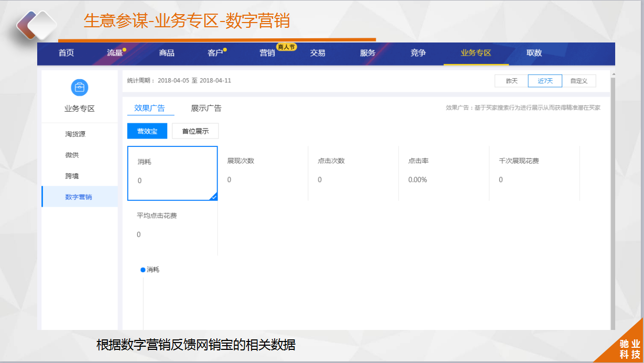Open the 客户 navigation tab

click(x=216, y=53)
